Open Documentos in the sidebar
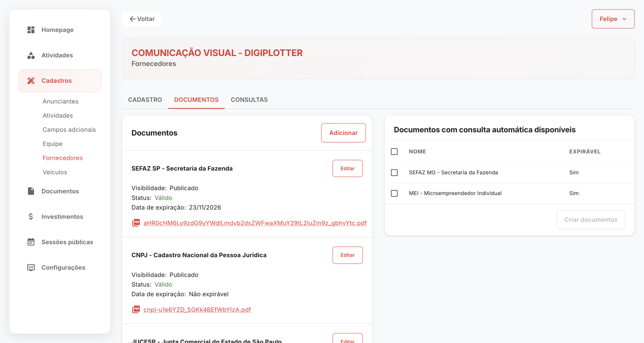This screenshot has height=343, width=644. [60, 191]
